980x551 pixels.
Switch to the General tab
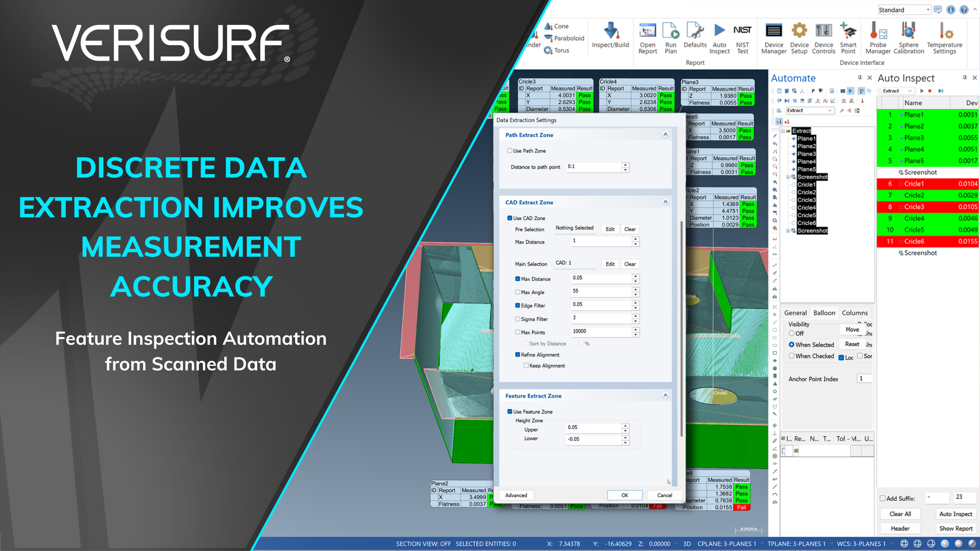click(x=795, y=313)
